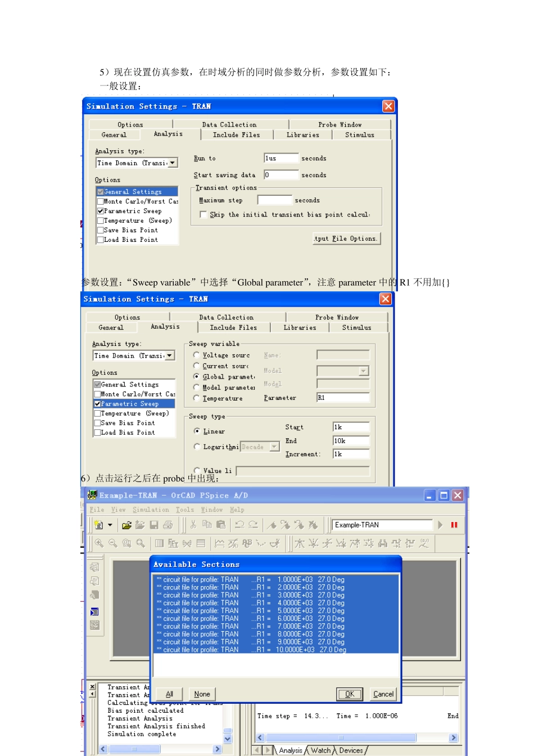The height and width of the screenshot is (756, 534).
Task: Click All button in Available Sections
Action: (x=169, y=694)
